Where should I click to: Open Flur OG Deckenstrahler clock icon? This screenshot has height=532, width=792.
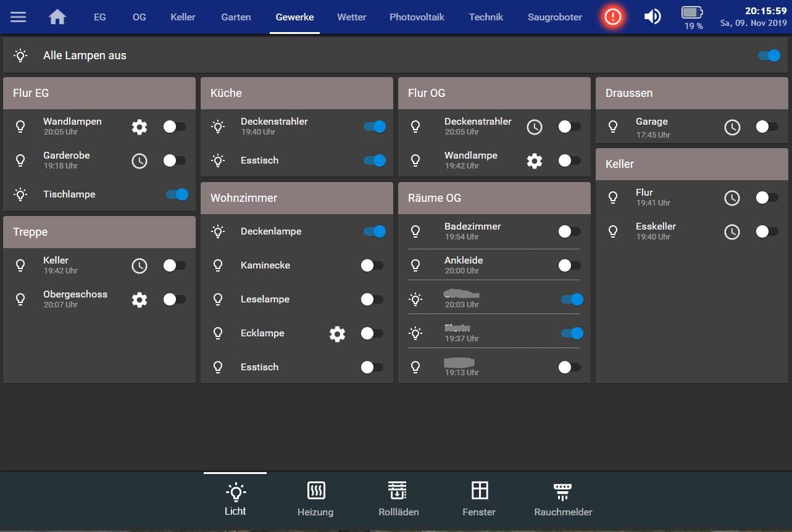[x=535, y=127]
